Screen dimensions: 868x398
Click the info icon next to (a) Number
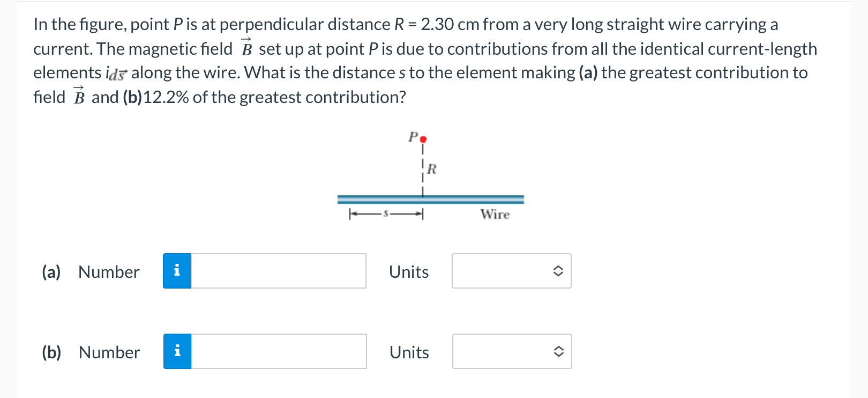[x=177, y=271]
